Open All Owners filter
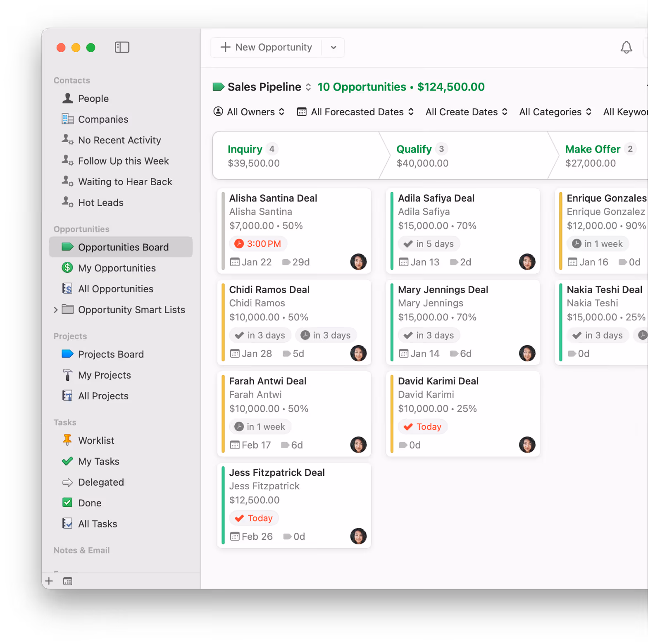This screenshot has width=648, height=644. click(x=249, y=112)
